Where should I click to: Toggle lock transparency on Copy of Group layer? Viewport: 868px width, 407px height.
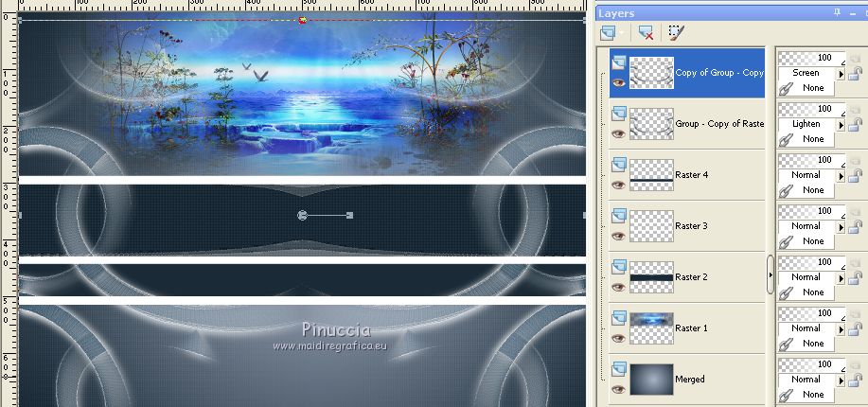[x=856, y=73]
